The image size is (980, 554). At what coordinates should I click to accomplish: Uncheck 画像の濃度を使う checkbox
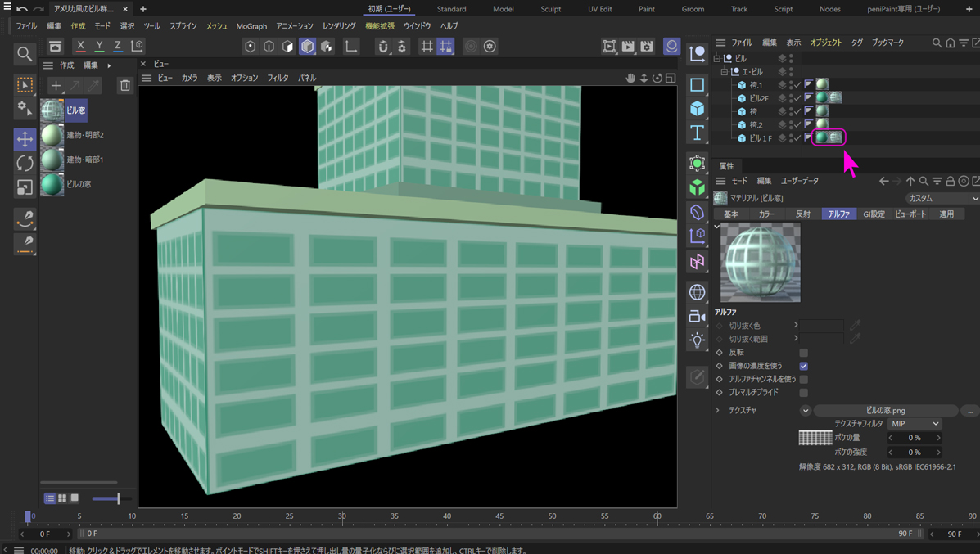(803, 366)
